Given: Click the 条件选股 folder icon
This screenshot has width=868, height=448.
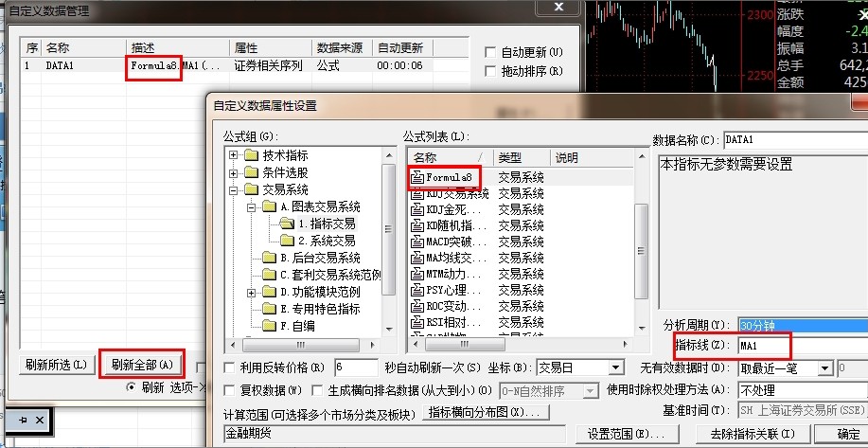Looking at the screenshot, I should pos(252,172).
